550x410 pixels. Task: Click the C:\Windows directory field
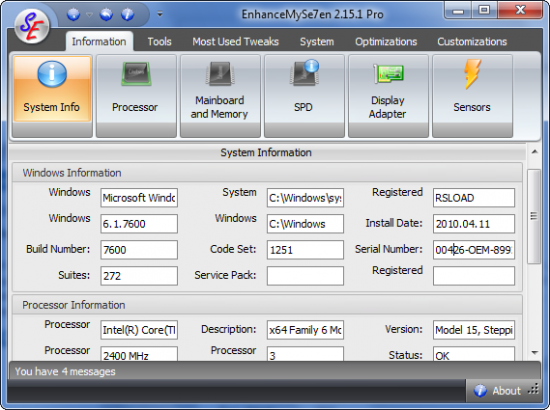(305, 224)
